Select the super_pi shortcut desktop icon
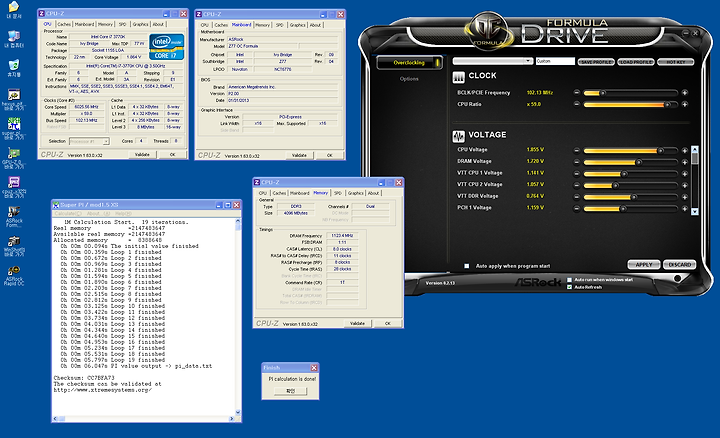This screenshot has width=720, height=438. (14, 128)
